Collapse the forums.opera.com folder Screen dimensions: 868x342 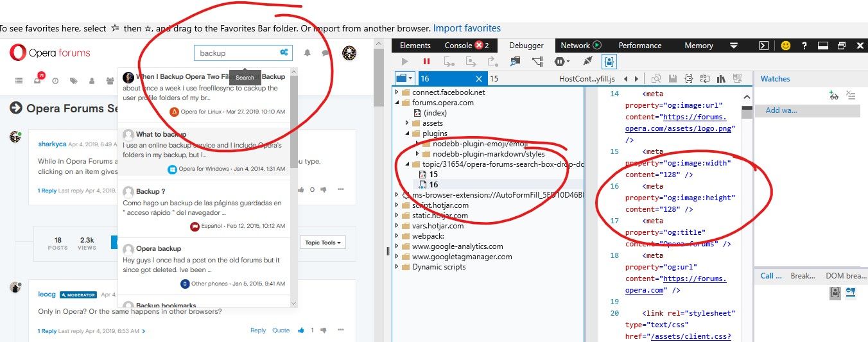click(397, 102)
